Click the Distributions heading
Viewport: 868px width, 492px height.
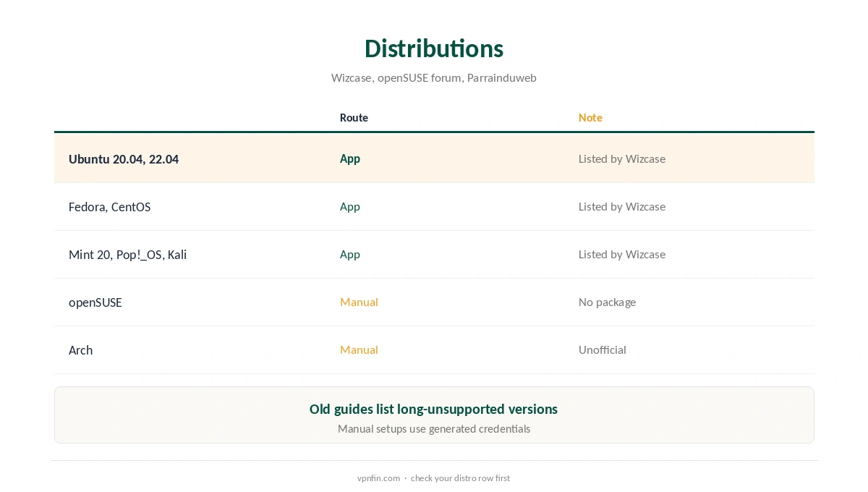(434, 48)
